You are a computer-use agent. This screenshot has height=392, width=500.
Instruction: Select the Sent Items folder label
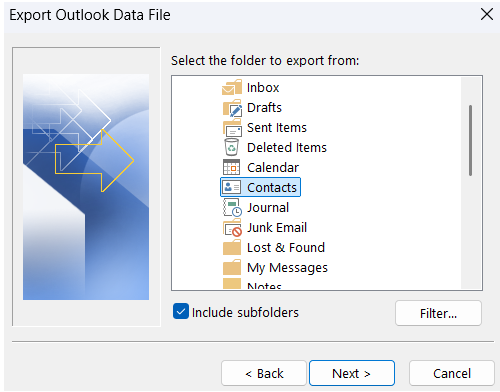click(277, 128)
